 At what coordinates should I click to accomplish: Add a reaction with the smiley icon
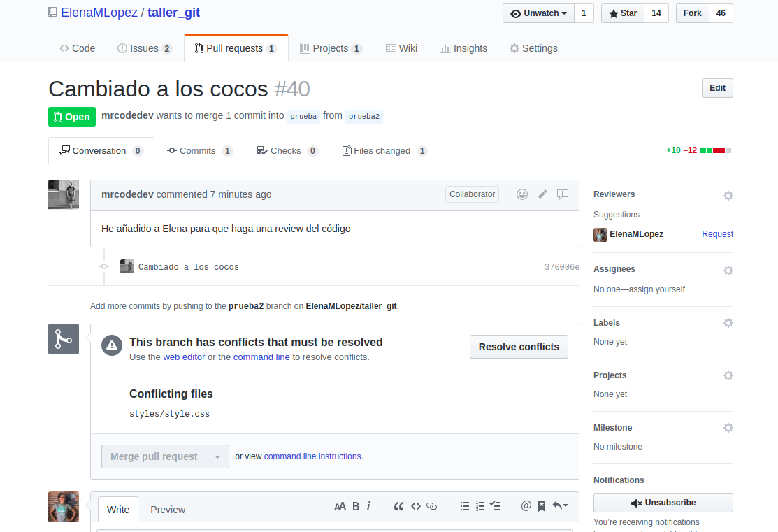519,194
